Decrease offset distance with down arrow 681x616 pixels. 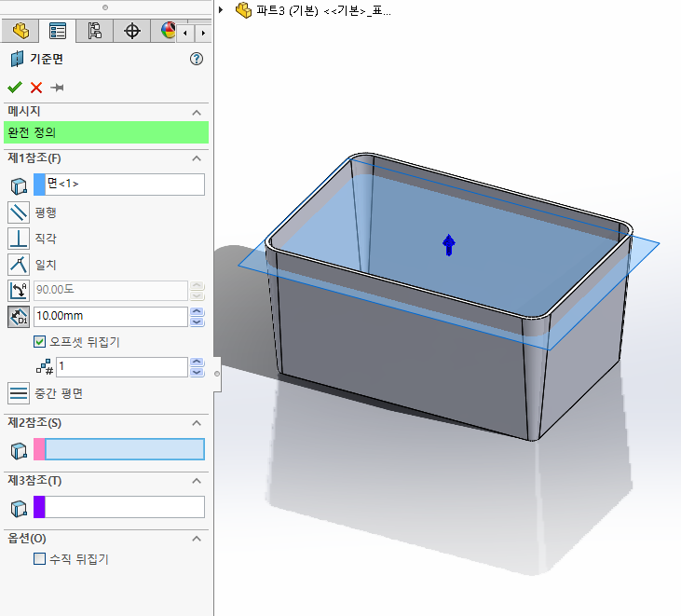(x=197, y=322)
